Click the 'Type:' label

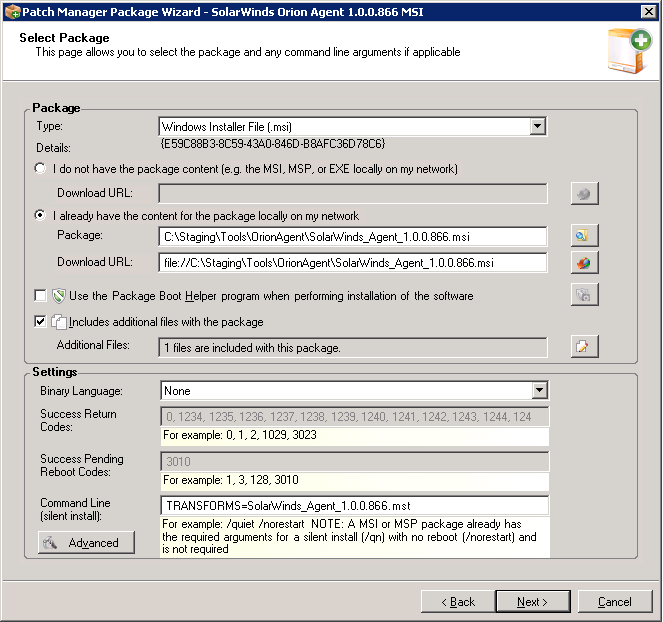click(49, 126)
